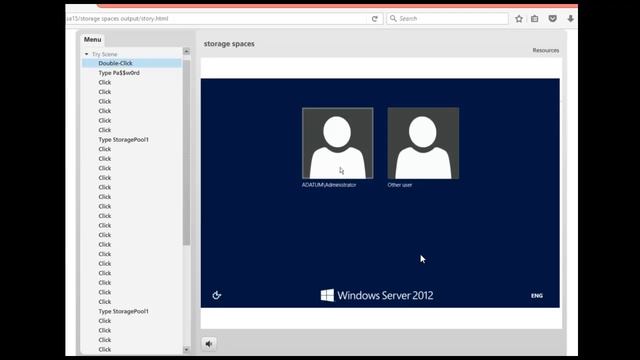Focus the browser Search field
This screenshot has height=360, width=640.
click(x=447, y=19)
